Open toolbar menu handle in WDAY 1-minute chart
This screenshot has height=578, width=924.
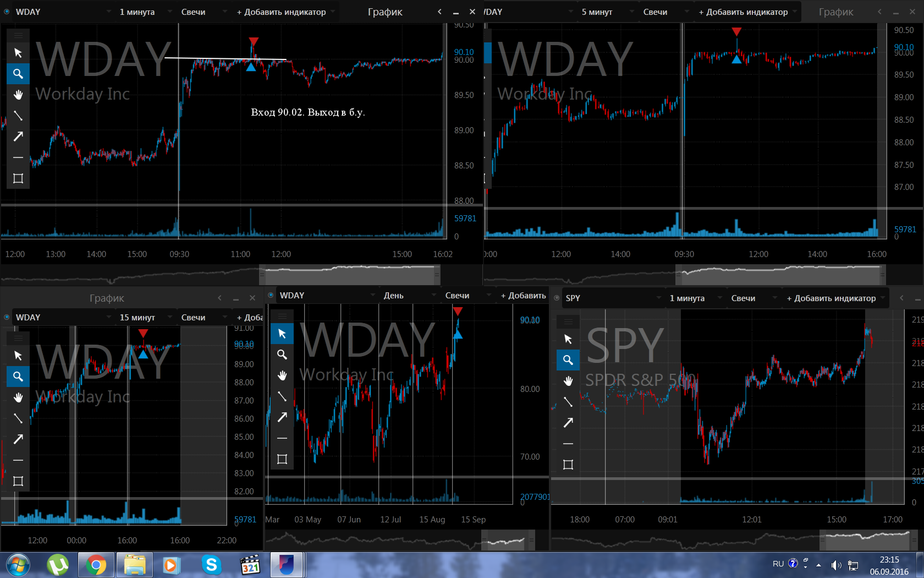(x=18, y=35)
